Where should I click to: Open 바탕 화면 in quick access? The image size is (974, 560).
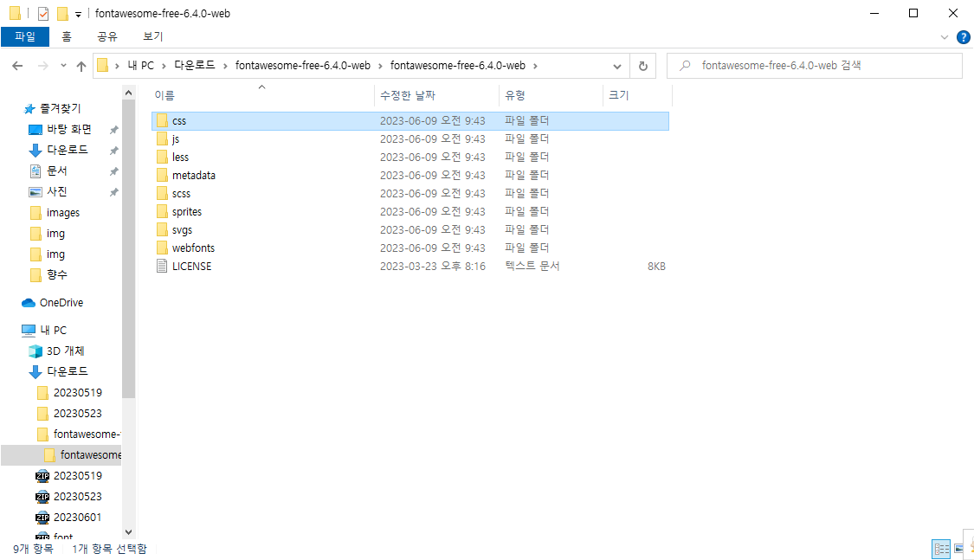[x=69, y=129]
